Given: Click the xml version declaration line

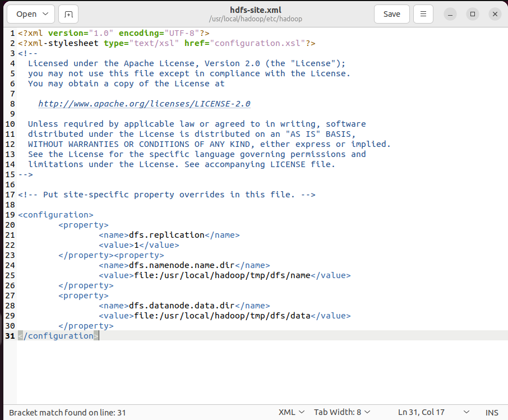Looking at the screenshot, I should click(x=114, y=33).
